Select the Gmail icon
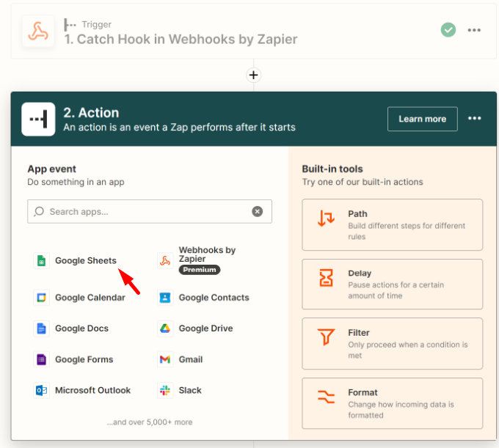Screen dimensions: 499x448 pos(165,359)
